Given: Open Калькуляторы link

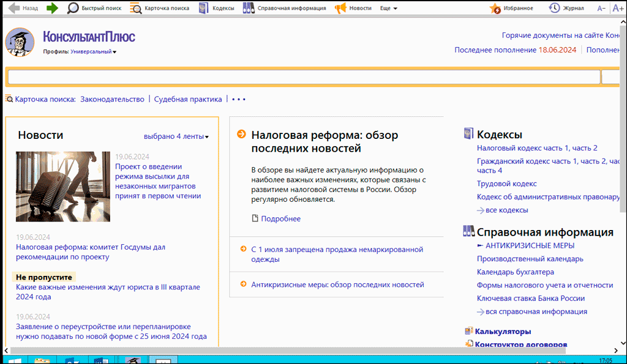Looking at the screenshot, I should click(x=503, y=331).
